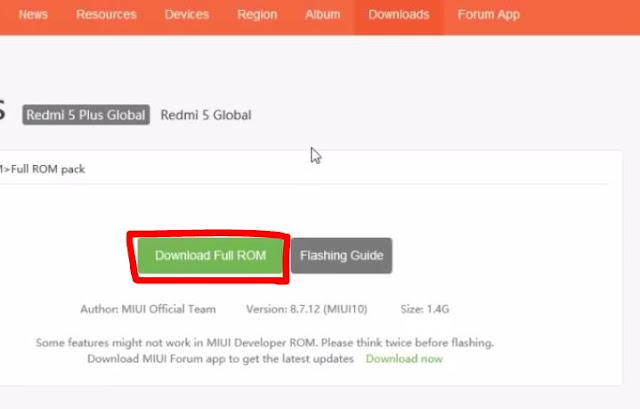Click the MIUI Developer ROM warning sentence
This screenshot has width=640, height=409.
[x=264, y=342]
